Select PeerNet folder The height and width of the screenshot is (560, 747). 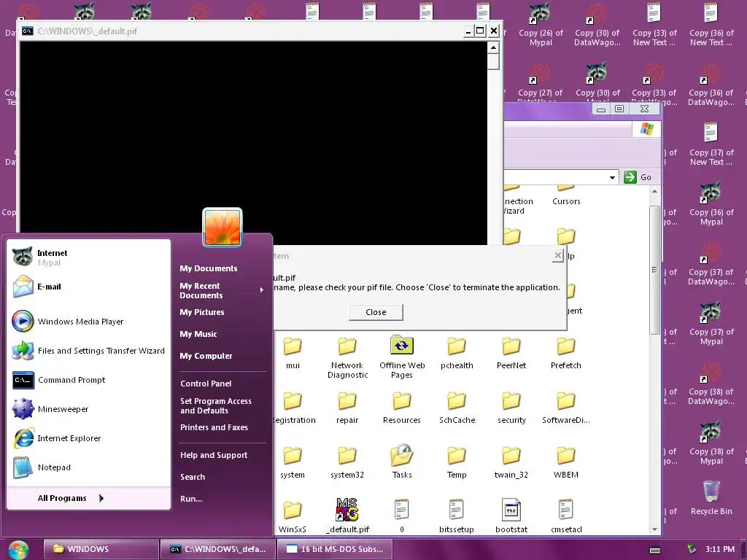pos(511,354)
